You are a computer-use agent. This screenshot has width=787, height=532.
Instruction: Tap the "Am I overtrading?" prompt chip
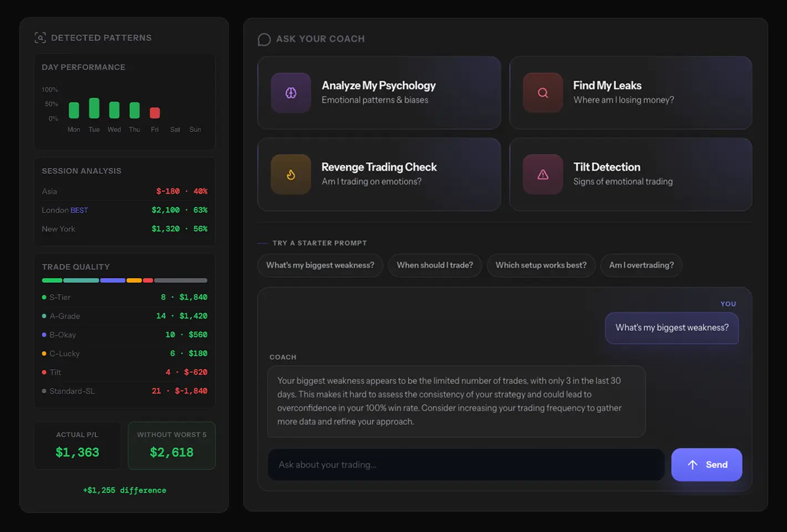point(641,265)
